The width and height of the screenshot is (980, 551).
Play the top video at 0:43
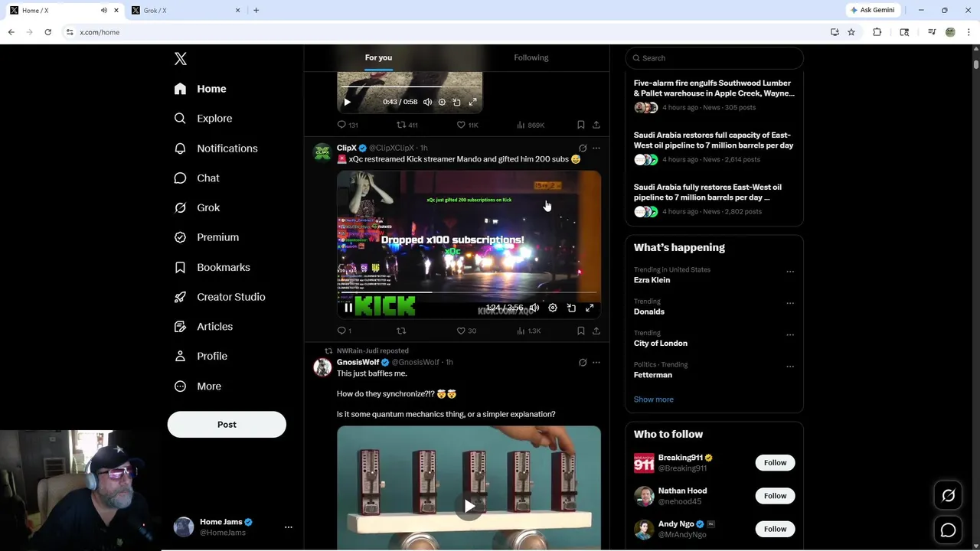(x=347, y=102)
